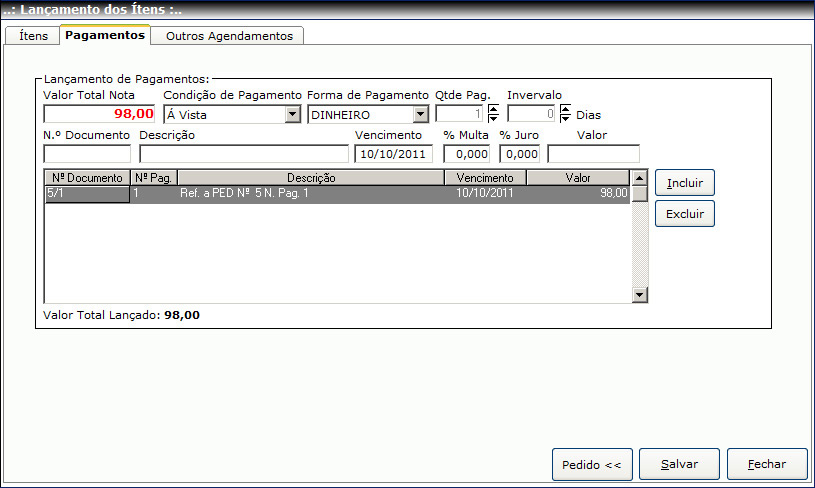This screenshot has height=488, width=815.
Task: Open the Outros Agendamentos tab
Action: tap(229, 36)
